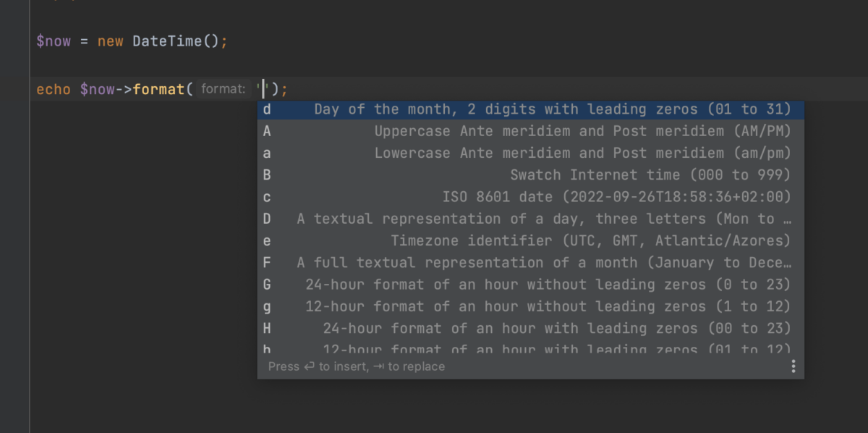Image resolution: width=868 pixels, height=433 pixels.
Task: Click the $now variable in the assignment line
Action: [x=54, y=41]
